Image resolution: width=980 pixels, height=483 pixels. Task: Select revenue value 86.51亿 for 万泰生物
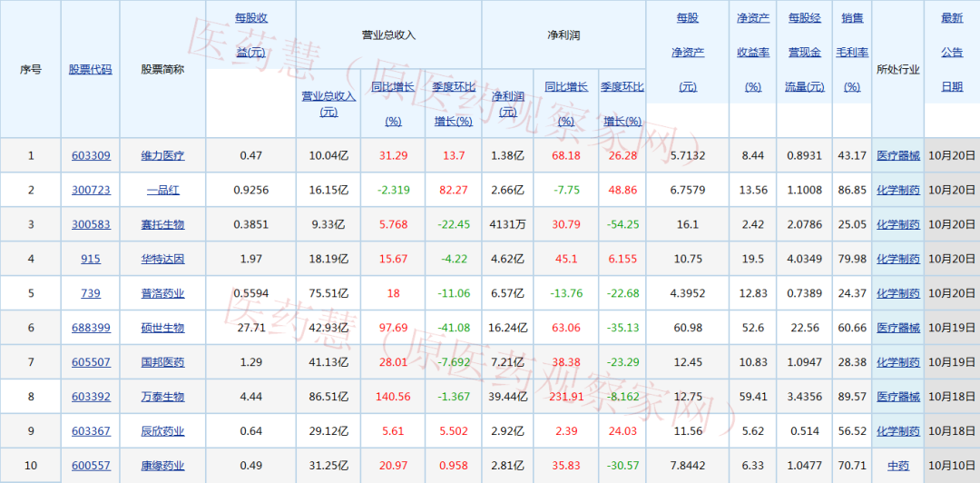pyautogui.click(x=328, y=396)
